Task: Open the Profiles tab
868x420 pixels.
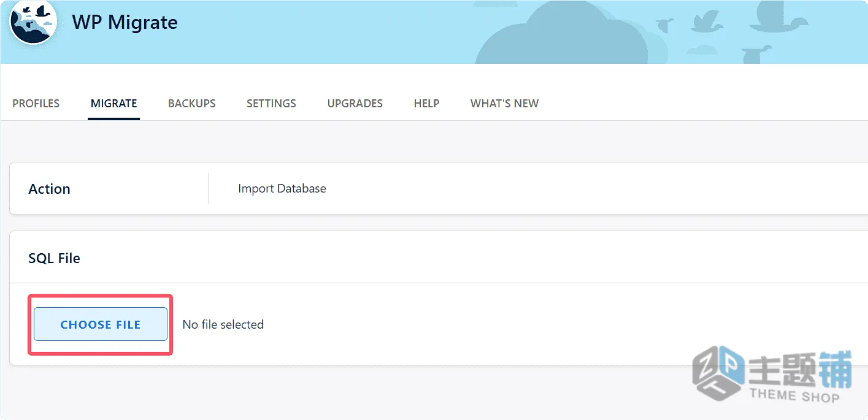Action: pos(36,104)
